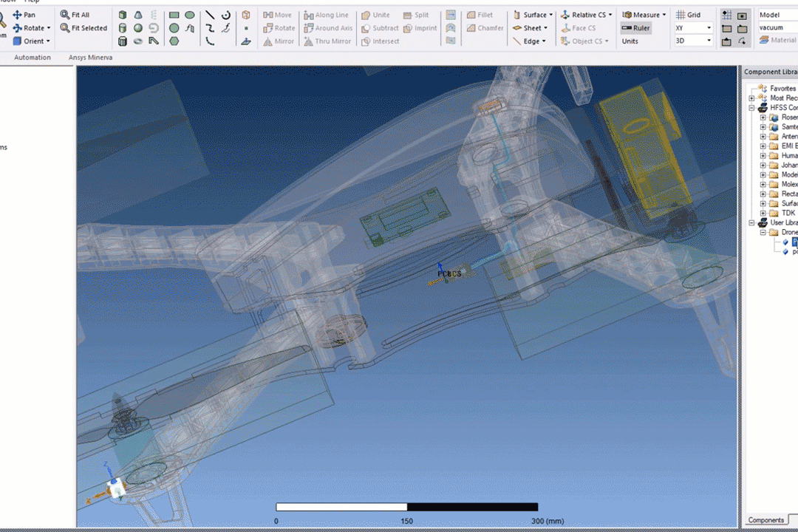Choose the Equation Based Surface icon
This screenshot has width=798, height=532.
click(190, 28)
